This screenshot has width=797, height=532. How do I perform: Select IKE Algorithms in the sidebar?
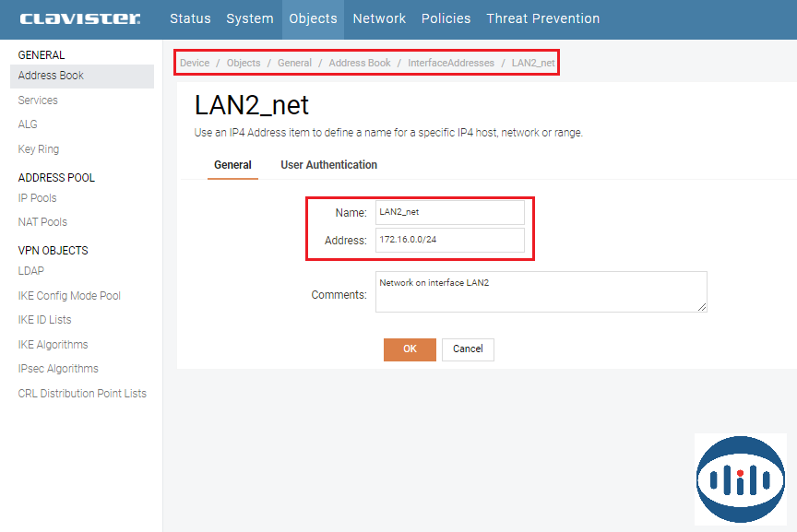coord(54,345)
